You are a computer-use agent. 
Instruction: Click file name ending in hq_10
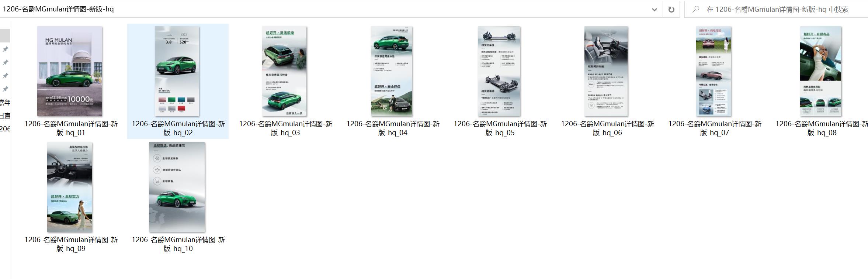point(178,244)
